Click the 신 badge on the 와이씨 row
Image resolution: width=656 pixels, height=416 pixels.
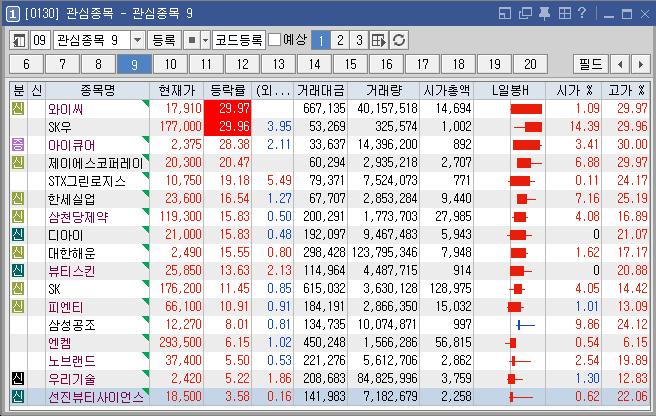tap(18, 108)
